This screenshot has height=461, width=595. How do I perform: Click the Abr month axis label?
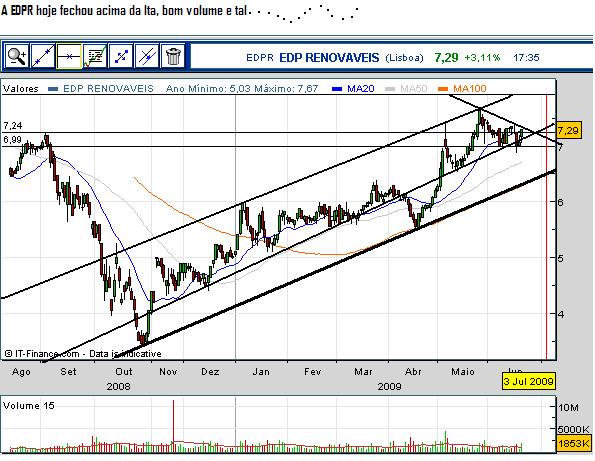pyautogui.click(x=413, y=371)
